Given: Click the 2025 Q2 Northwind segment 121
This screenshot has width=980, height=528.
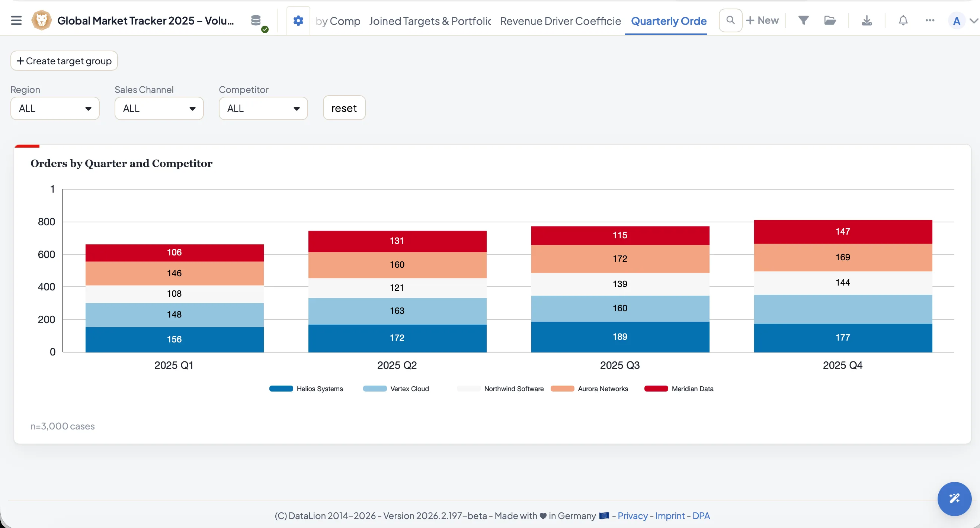Looking at the screenshot, I should [x=397, y=288].
